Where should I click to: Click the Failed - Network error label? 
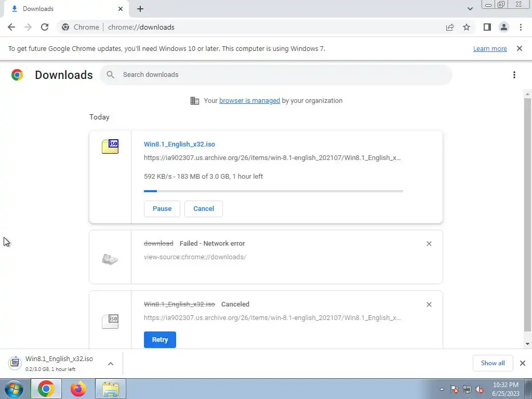(212, 243)
